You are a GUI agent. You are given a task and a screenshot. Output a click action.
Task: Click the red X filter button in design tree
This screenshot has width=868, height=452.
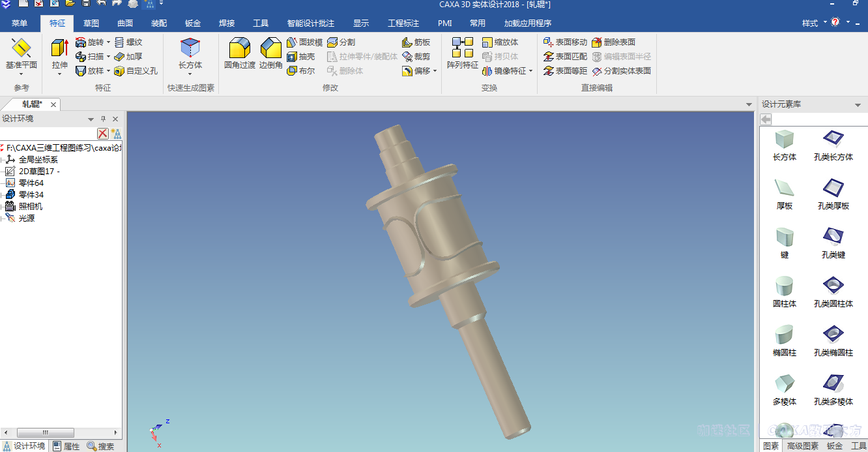pos(102,134)
